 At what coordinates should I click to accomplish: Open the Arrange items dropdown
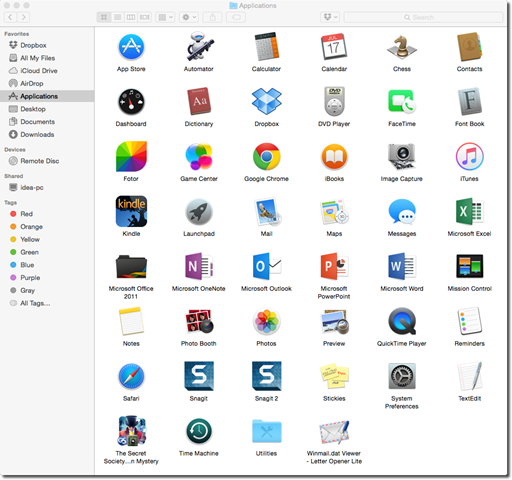pyautogui.click(x=165, y=17)
